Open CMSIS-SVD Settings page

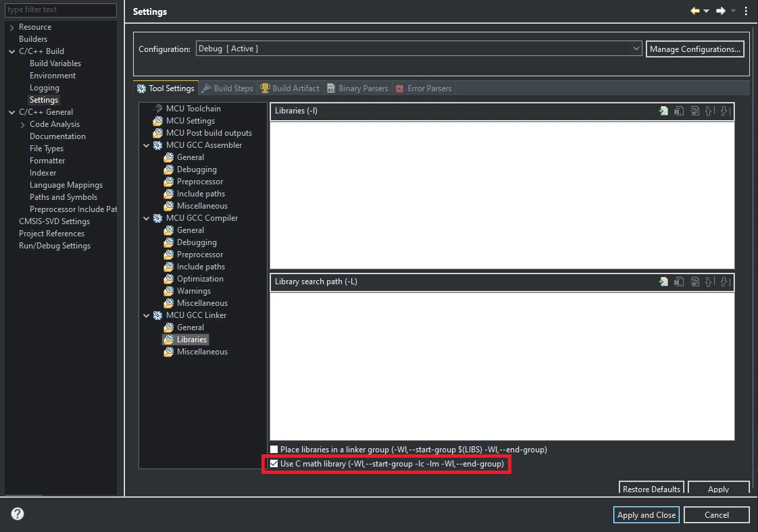54,221
